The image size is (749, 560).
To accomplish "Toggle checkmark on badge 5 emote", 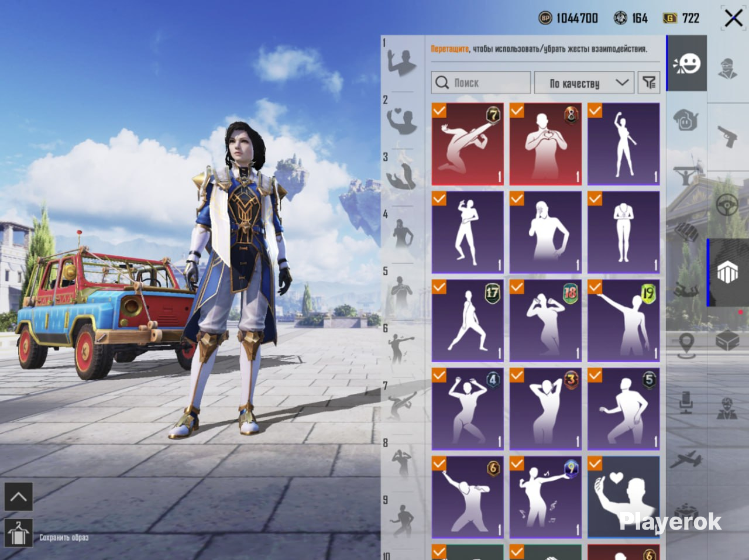I will (x=595, y=375).
